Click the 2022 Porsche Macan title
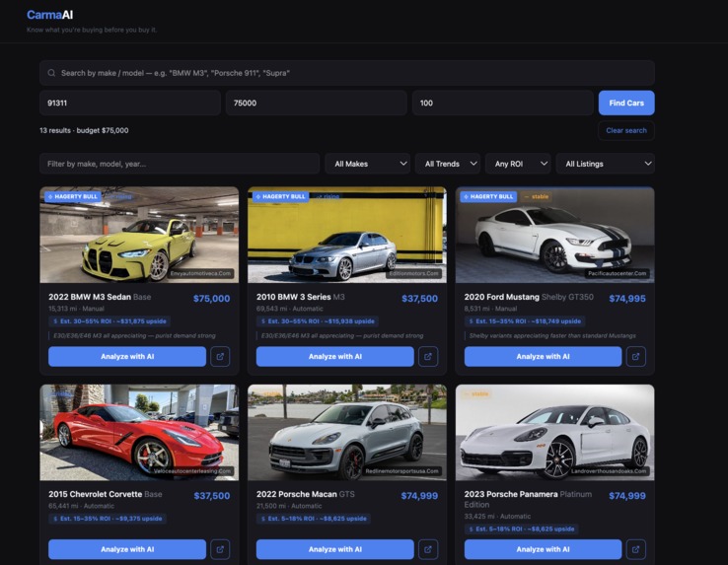This screenshot has height=565, width=728. click(x=297, y=494)
